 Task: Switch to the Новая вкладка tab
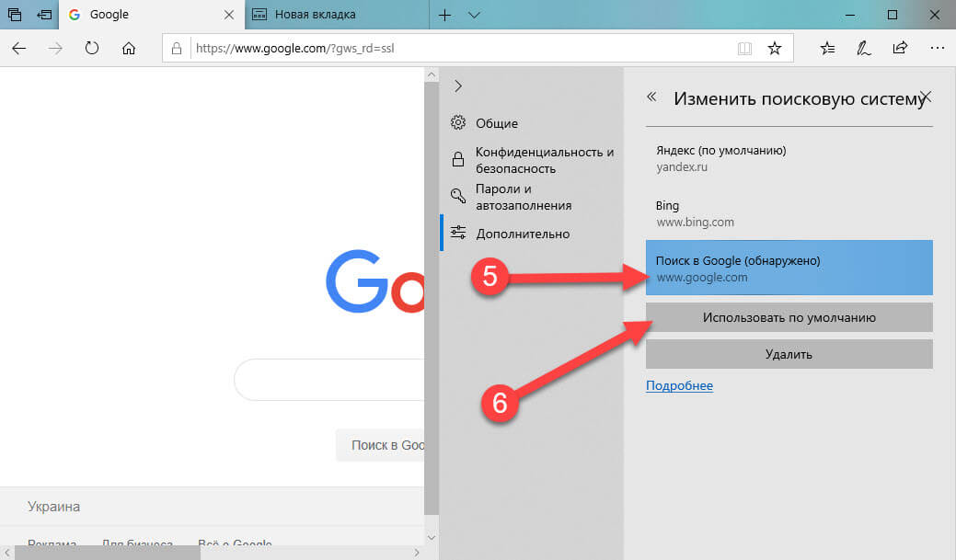pos(337,15)
